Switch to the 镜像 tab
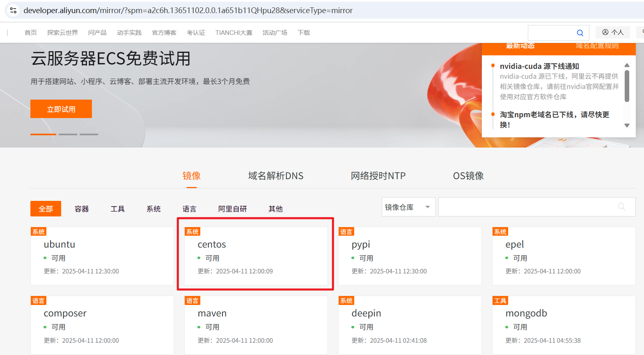 point(192,176)
